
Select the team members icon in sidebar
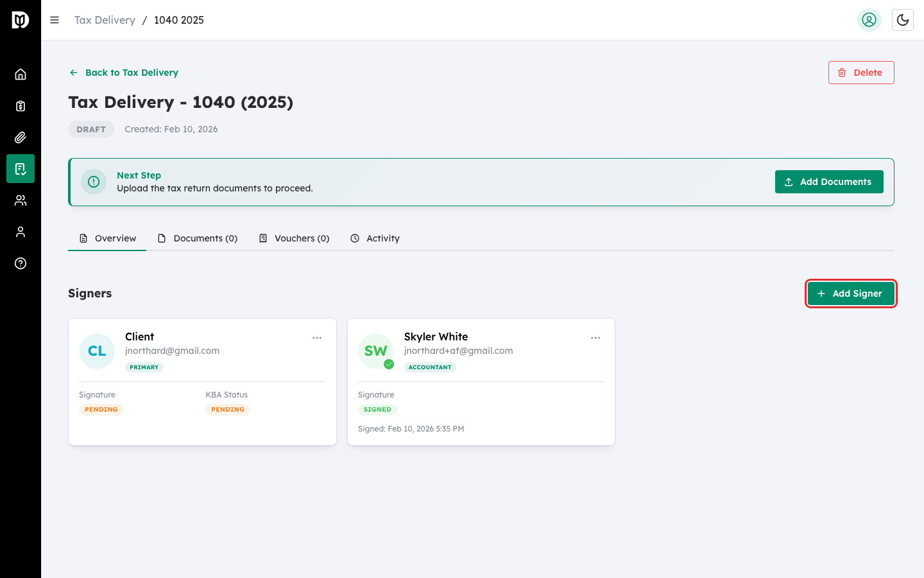click(x=20, y=200)
